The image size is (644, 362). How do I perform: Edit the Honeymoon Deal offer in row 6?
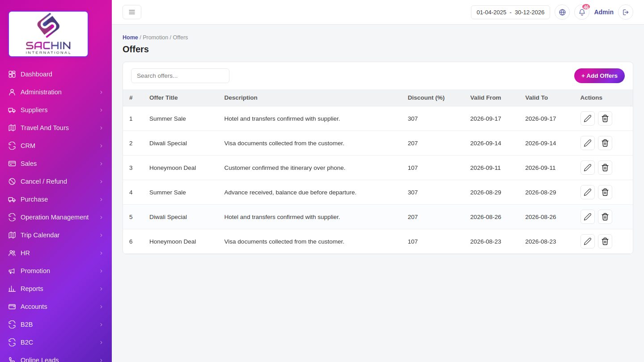pyautogui.click(x=588, y=241)
